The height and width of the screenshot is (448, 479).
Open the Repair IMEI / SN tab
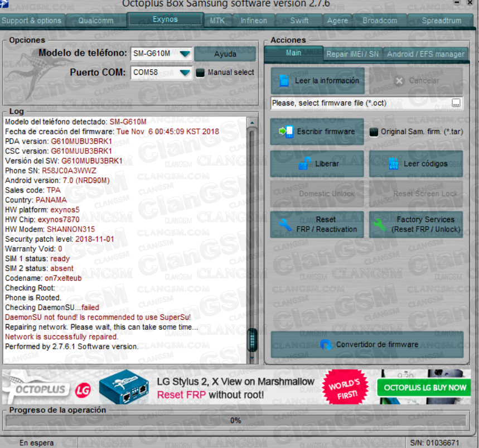tap(352, 54)
